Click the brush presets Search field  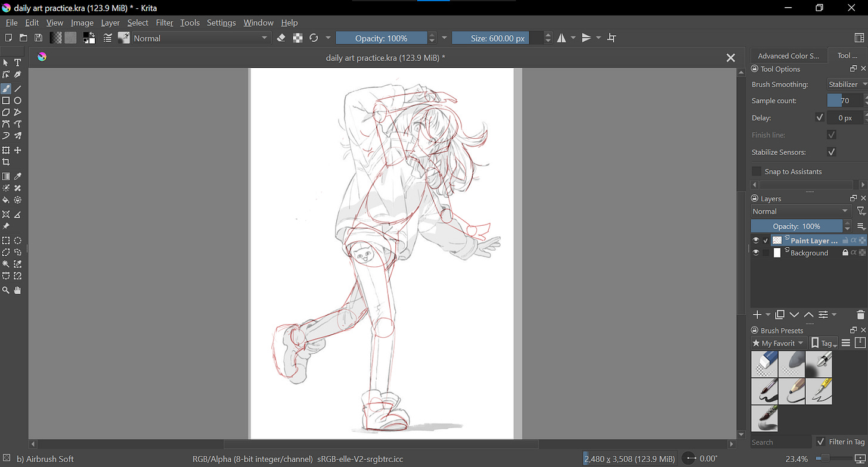click(x=780, y=442)
